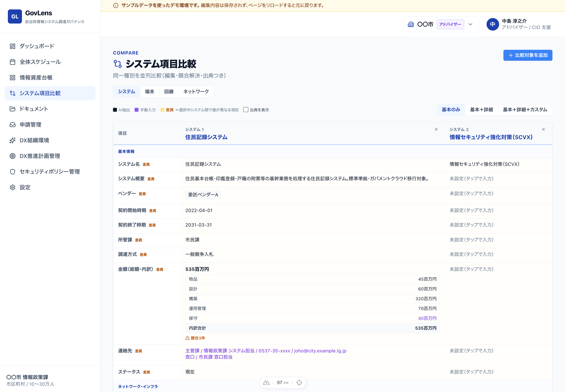Click 契約開始時期 未設定 field for system 2

[x=471, y=210]
